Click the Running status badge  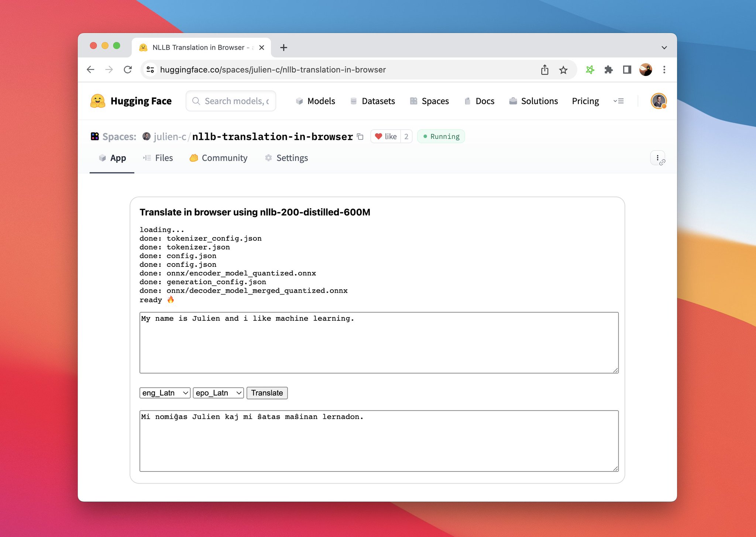point(441,137)
